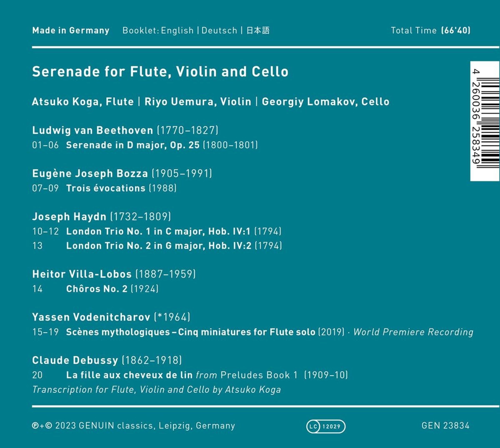Click London Trio No. 2 in G major
500x448 pixels.
159,246
